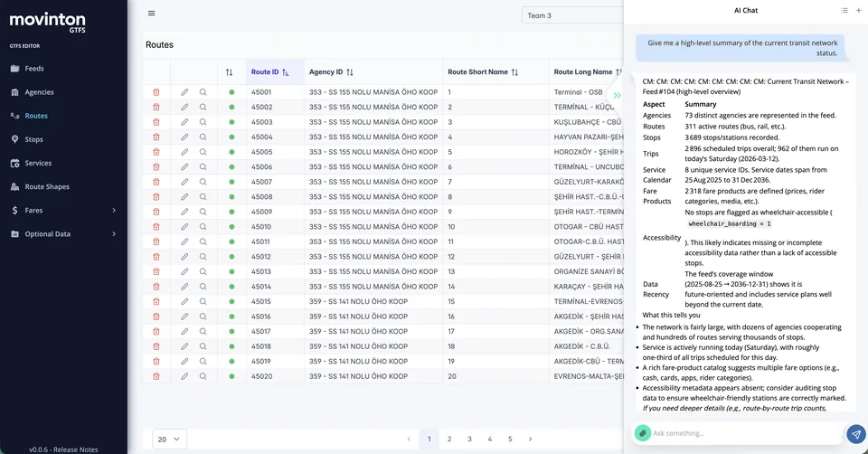Collapse AI Chat with double-arrow icon
Image resolution: width=868 pixels, height=454 pixels.
point(617,95)
